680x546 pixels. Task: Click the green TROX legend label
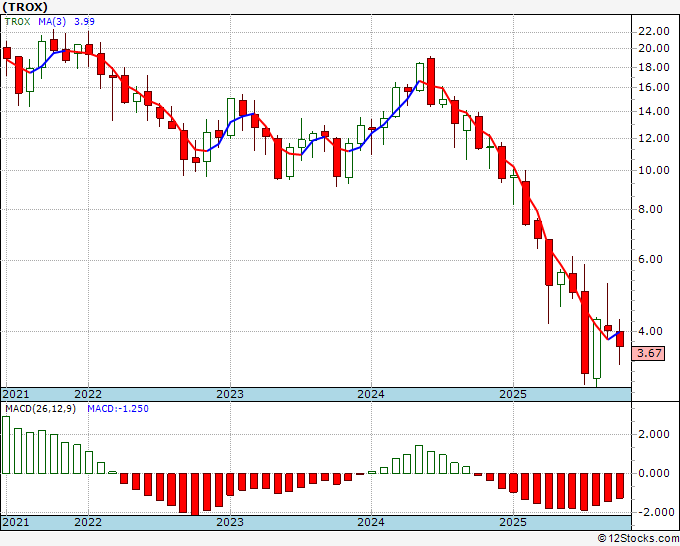[x=17, y=22]
